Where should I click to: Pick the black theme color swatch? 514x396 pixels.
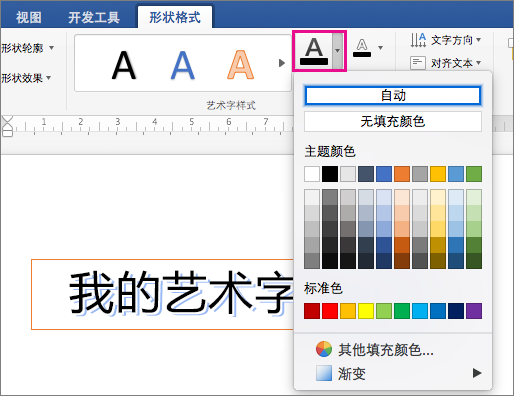coord(330,174)
